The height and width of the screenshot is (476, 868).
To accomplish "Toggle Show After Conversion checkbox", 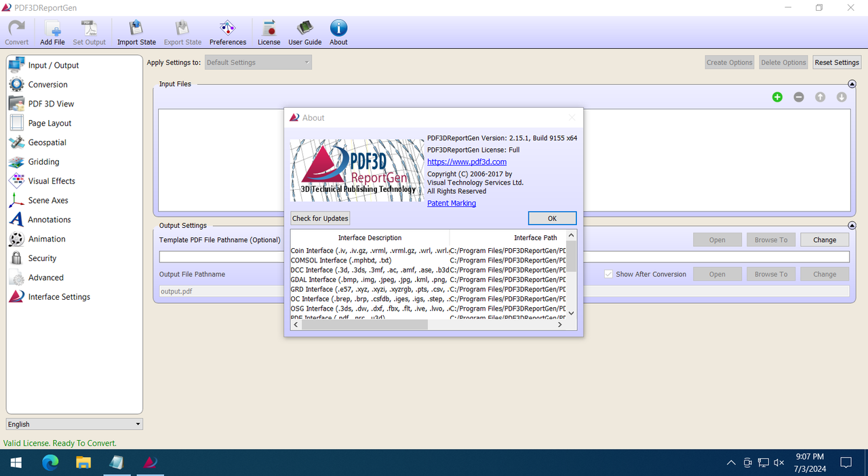I will tap(609, 274).
